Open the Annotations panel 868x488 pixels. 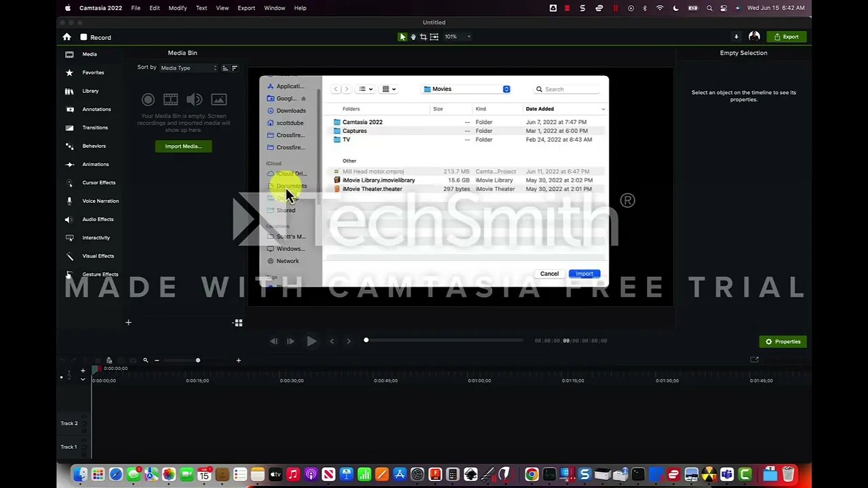pos(88,109)
